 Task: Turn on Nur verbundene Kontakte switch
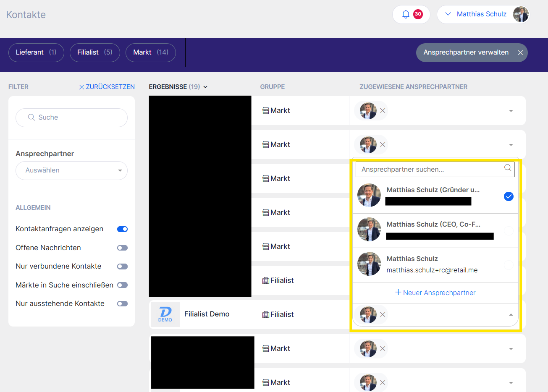[122, 267]
